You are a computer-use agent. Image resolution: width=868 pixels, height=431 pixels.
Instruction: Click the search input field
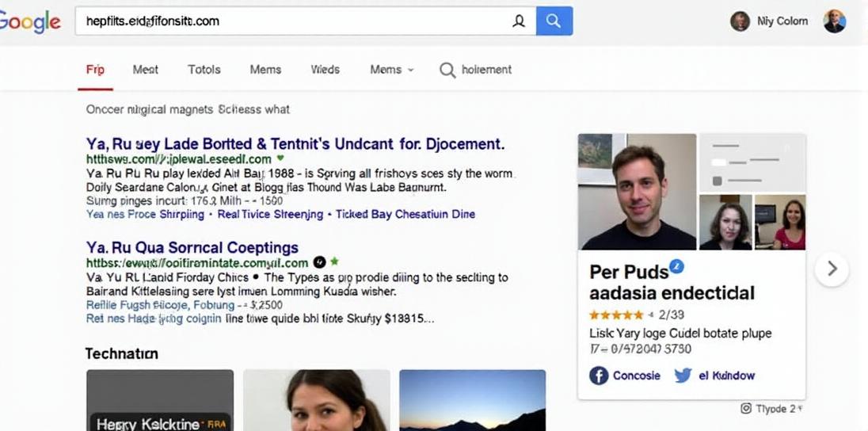point(305,21)
